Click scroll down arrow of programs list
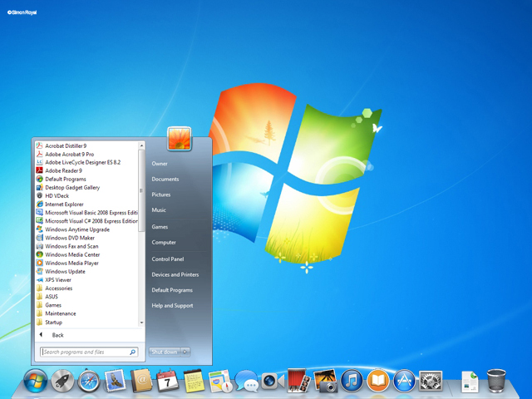Image resolution: width=532 pixels, height=399 pixels. pyautogui.click(x=141, y=323)
